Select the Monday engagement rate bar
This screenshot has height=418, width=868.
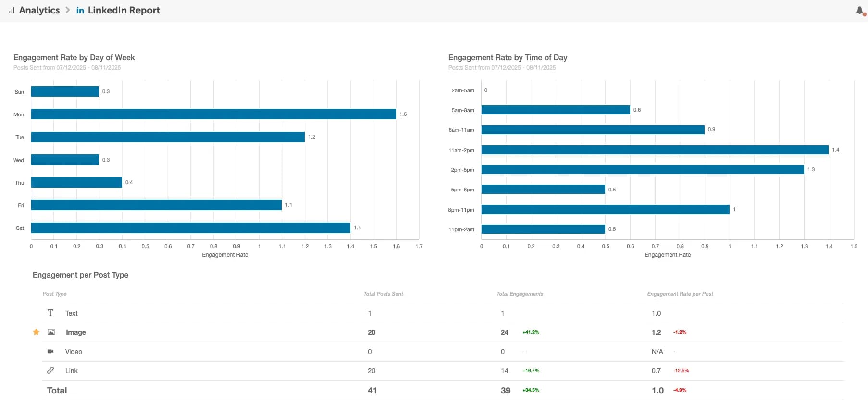213,114
